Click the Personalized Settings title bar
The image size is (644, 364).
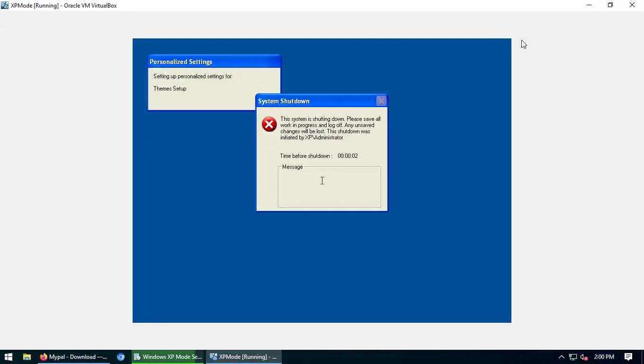(214, 62)
